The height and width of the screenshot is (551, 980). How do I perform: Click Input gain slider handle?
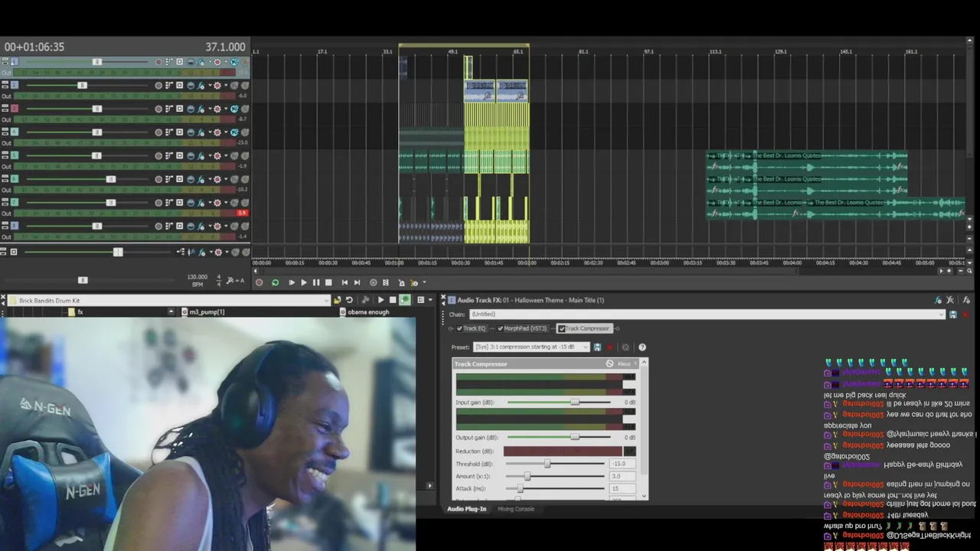pos(575,402)
